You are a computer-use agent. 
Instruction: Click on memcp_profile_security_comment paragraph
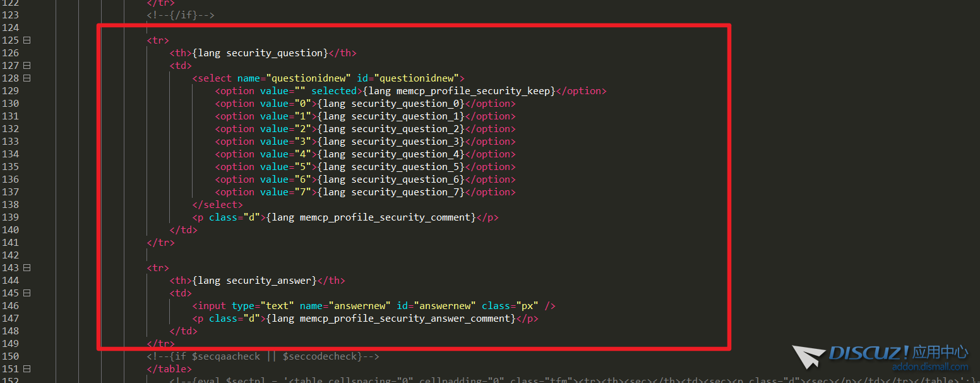[x=345, y=217]
